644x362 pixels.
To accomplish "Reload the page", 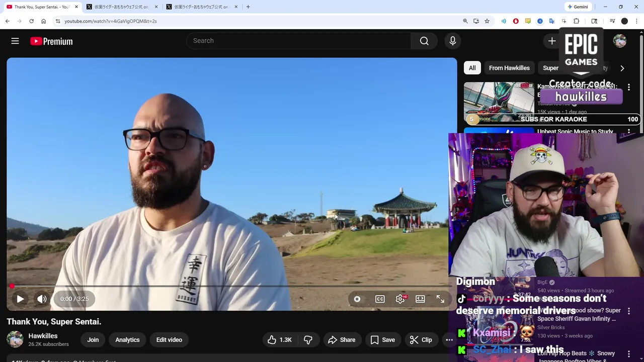I will [31, 21].
